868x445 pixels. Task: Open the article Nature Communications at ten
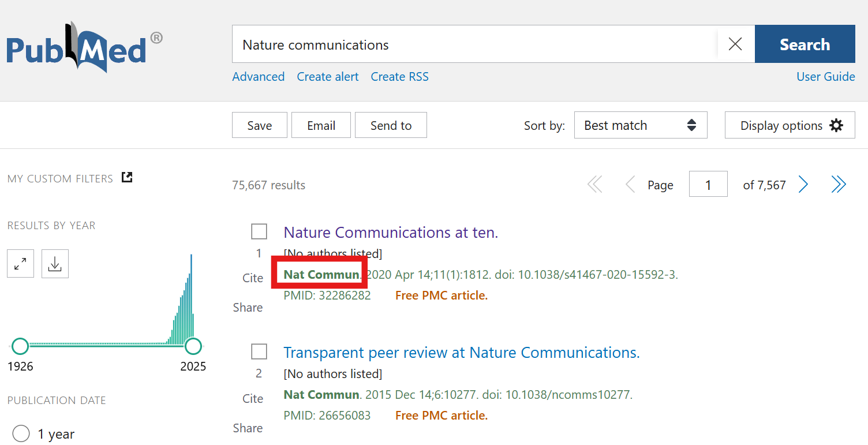(391, 233)
